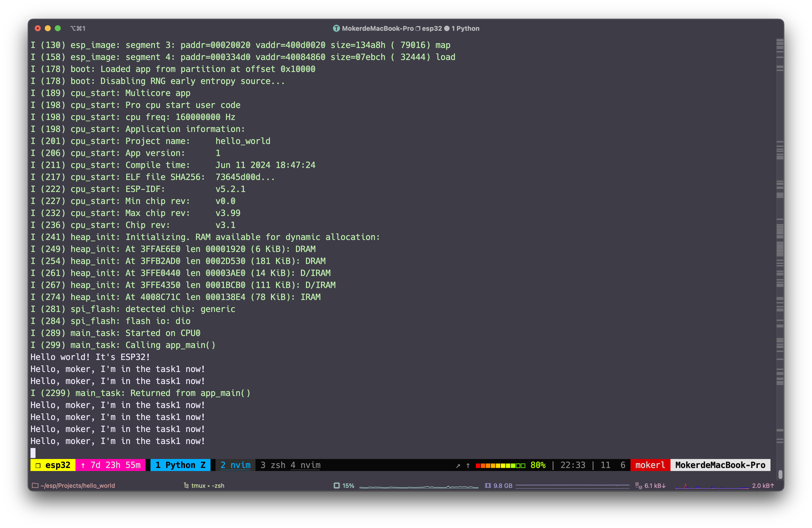The width and height of the screenshot is (812, 528).
Task: Switch to tmux window 1 Python
Action: click(x=180, y=465)
